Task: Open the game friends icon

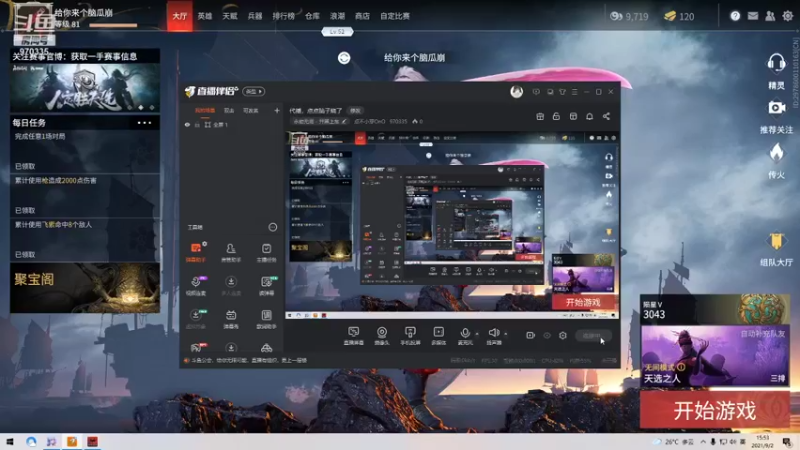Action: [770, 16]
